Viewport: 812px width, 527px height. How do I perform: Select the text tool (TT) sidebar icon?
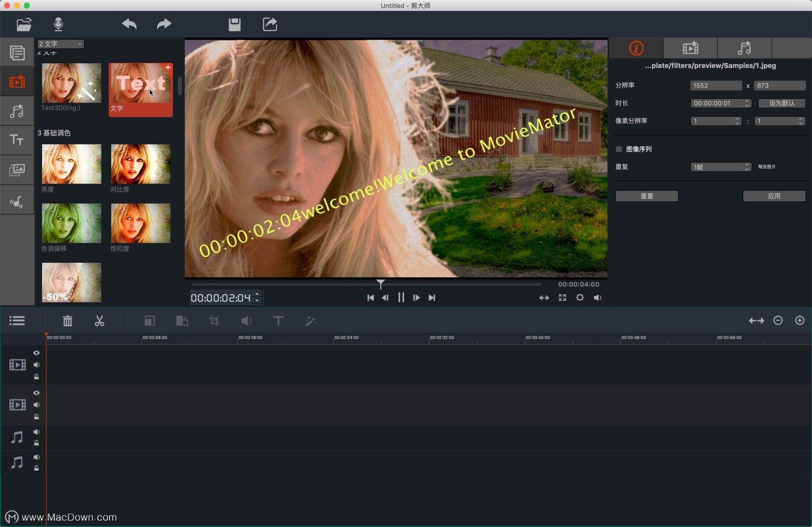tap(17, 140)
